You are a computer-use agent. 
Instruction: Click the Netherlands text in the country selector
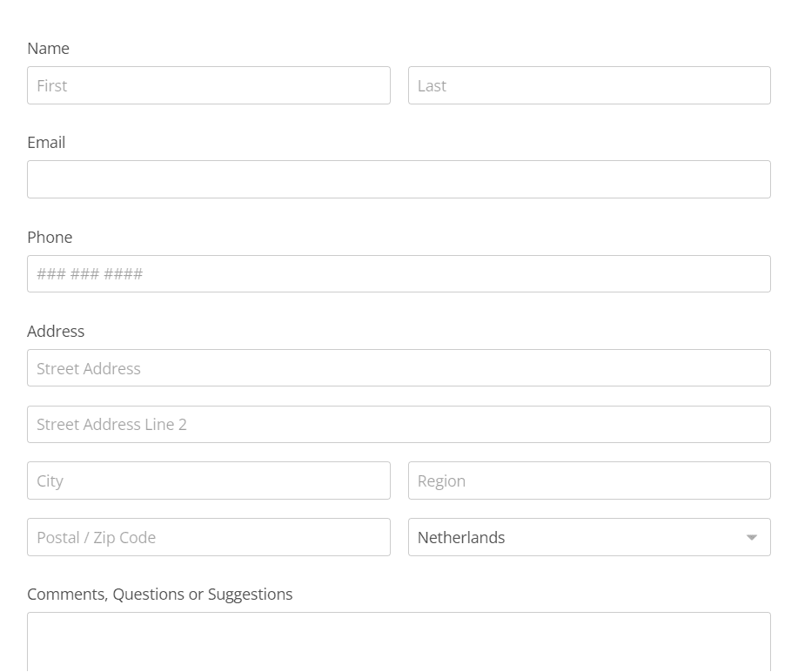(460, 537)
